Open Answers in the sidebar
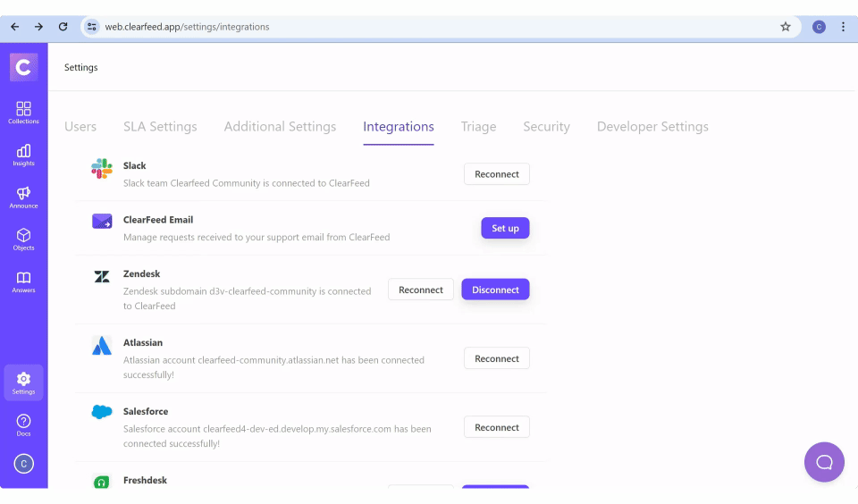 coord(23,281)
